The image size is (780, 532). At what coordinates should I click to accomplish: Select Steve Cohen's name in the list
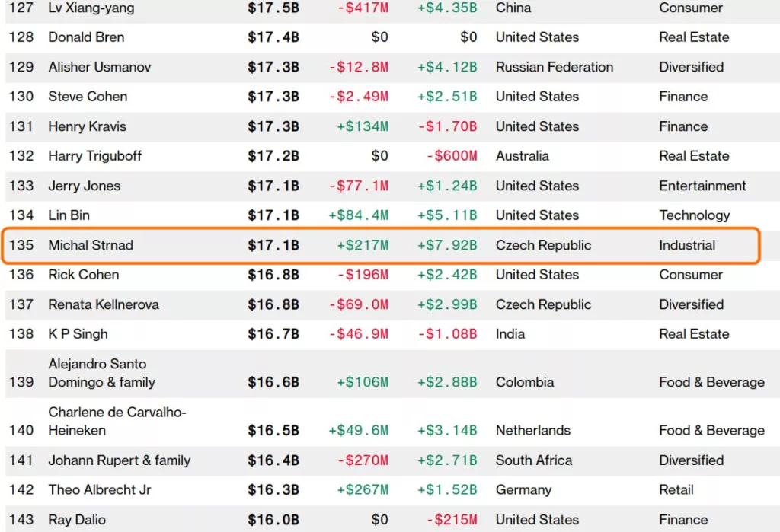tap(88, 97)
